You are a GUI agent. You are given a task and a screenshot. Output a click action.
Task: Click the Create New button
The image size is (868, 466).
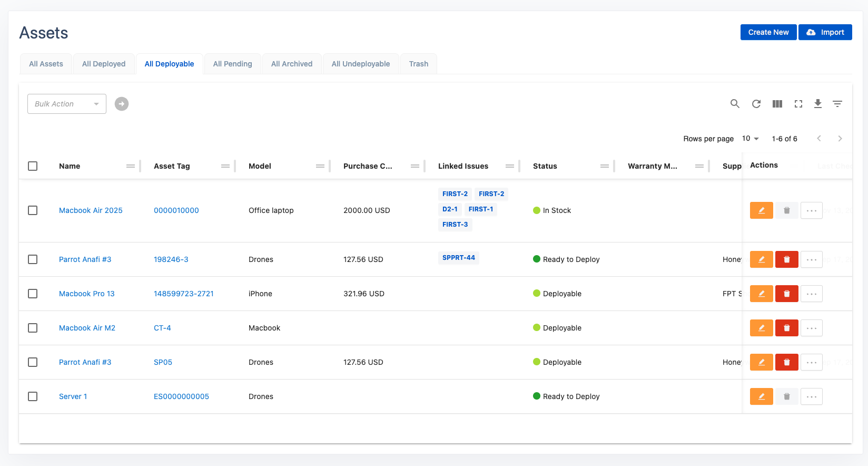click(x=768, y=32)
